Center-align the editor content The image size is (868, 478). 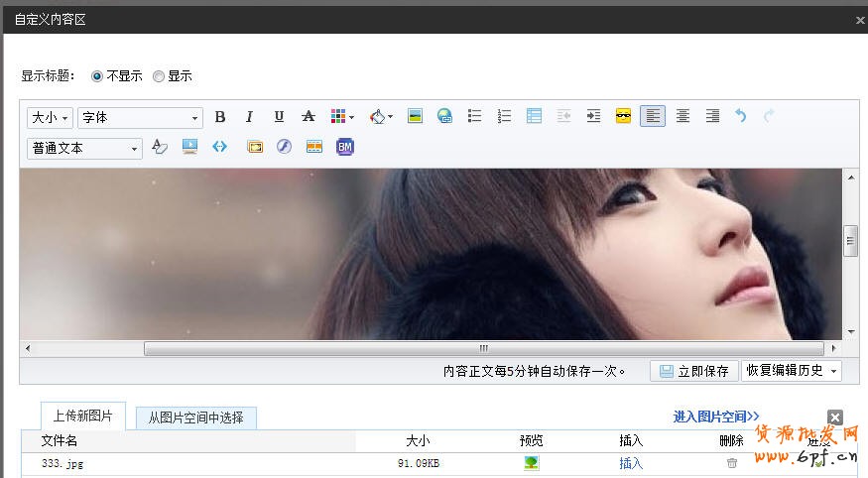682,117
